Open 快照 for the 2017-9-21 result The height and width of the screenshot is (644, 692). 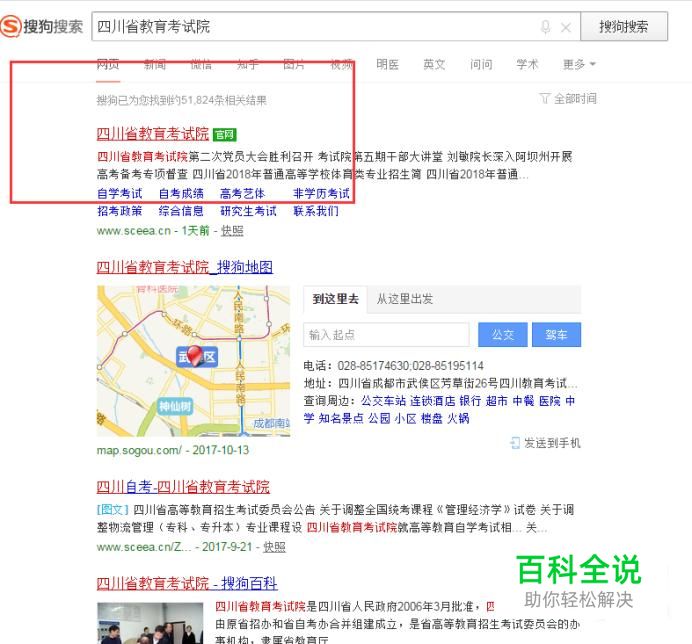pyautogui.click(x=274, y=547)
